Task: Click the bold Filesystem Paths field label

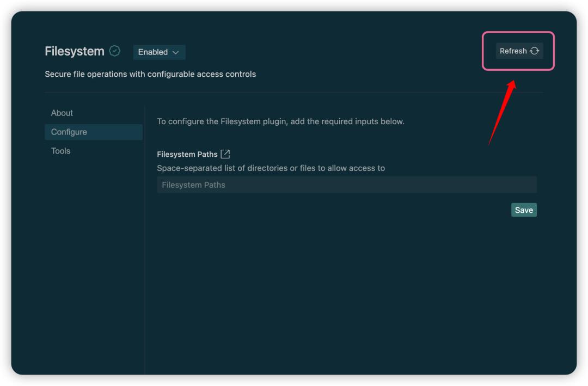Action: point(187,155)
